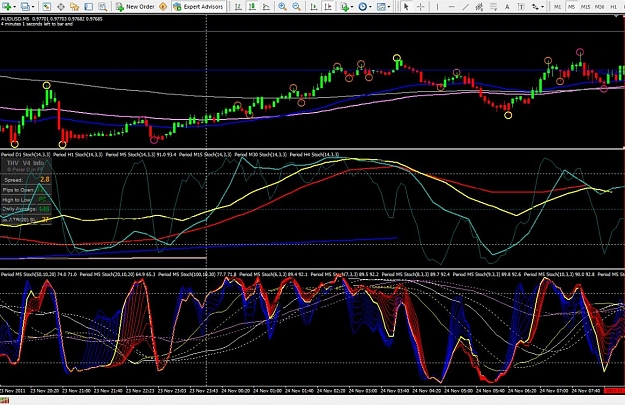
Task: Select the vertical line tool
Action: click(437, 6)
